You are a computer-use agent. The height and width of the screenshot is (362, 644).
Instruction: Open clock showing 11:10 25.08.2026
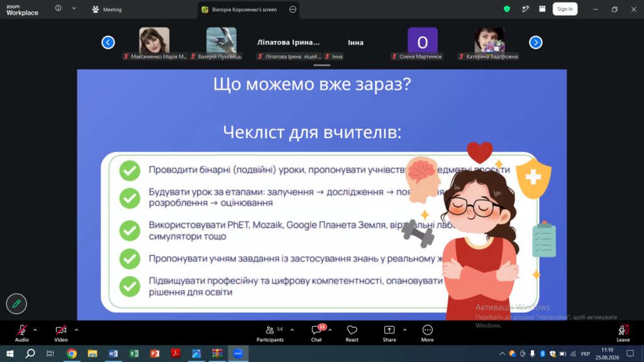tap(607, 353)
